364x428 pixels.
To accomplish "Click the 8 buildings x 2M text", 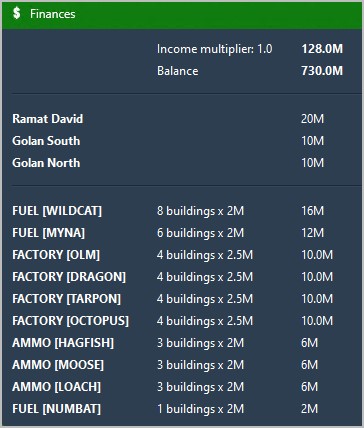I will click(200, 211).
